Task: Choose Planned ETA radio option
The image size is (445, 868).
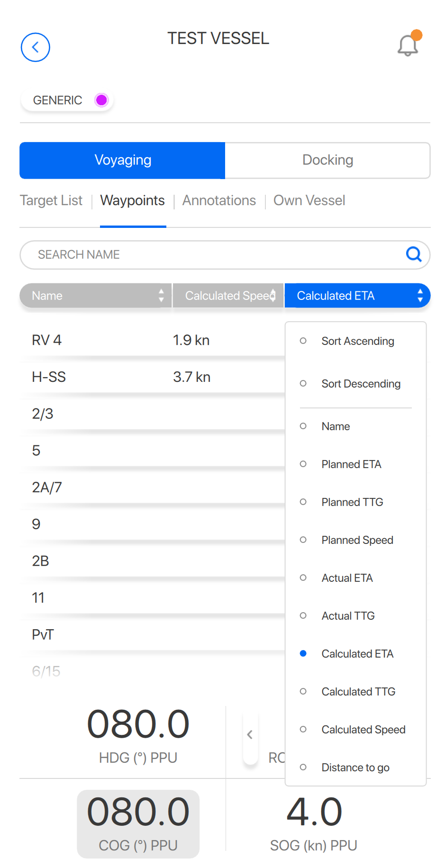Action: pos(351,464)
